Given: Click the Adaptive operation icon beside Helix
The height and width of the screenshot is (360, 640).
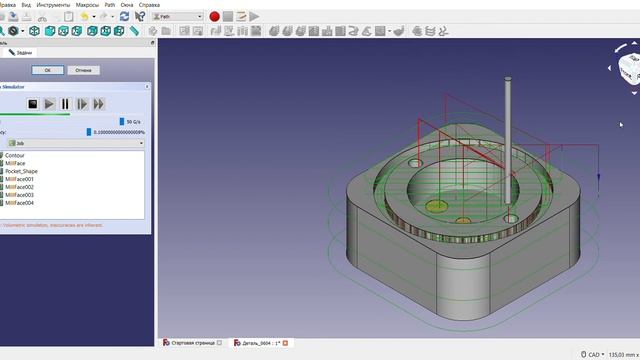Looking at the screenshot, I should [x=367, y=31].
